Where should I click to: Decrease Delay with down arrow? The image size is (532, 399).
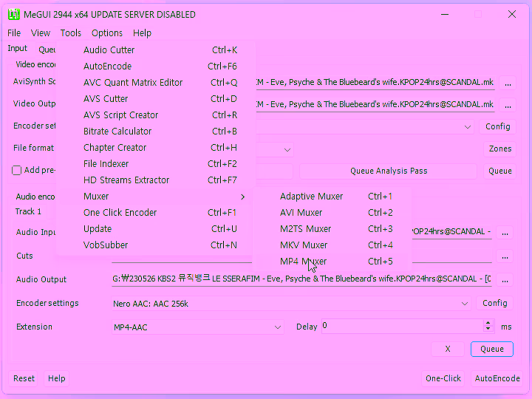pyautogui.click(x=488, y=329)
